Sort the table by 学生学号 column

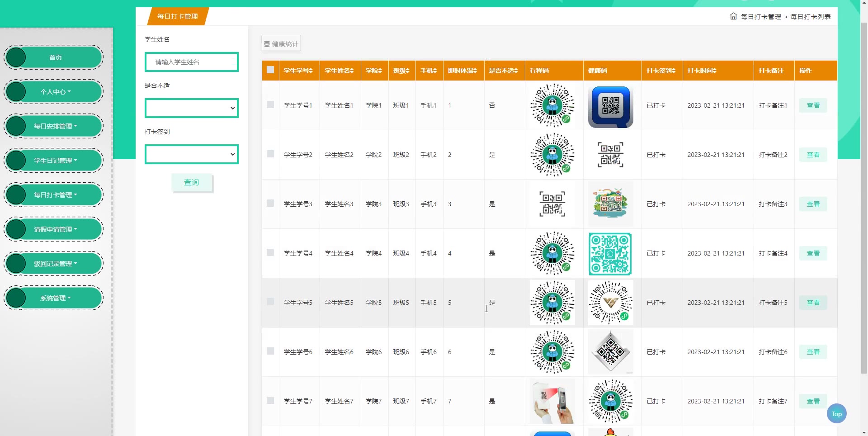tap(298, 71)
